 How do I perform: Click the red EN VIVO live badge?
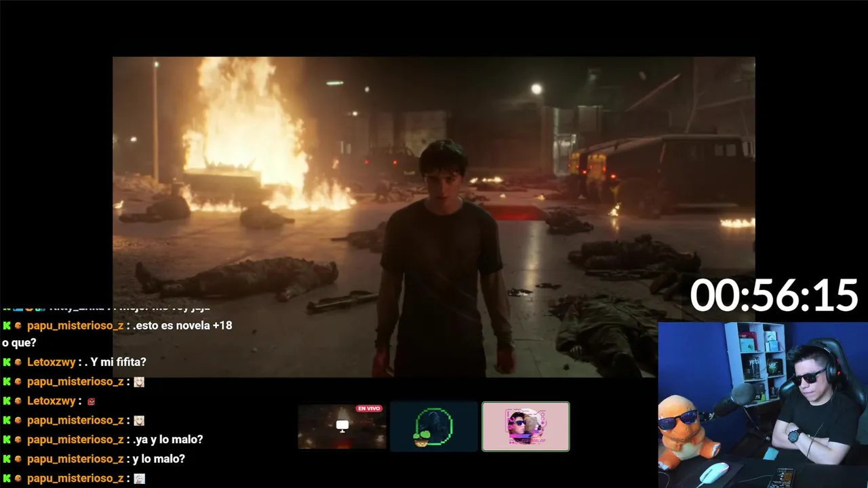coord(369,409)
